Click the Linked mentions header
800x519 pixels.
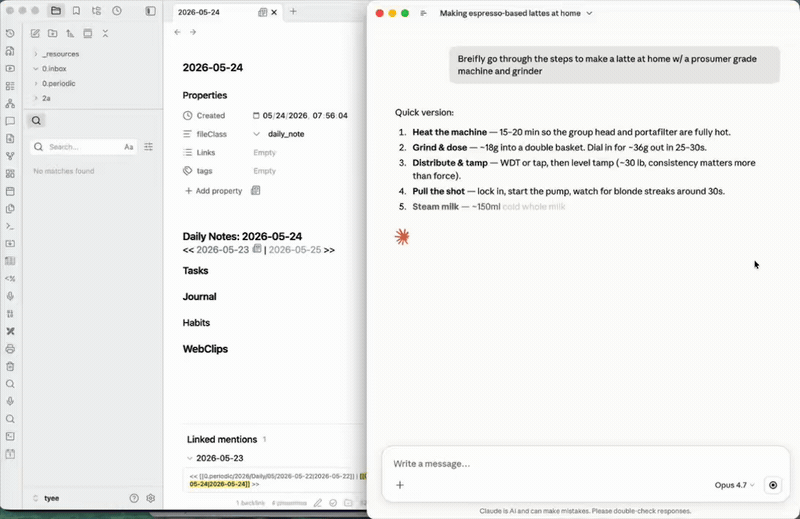[222, 439]
